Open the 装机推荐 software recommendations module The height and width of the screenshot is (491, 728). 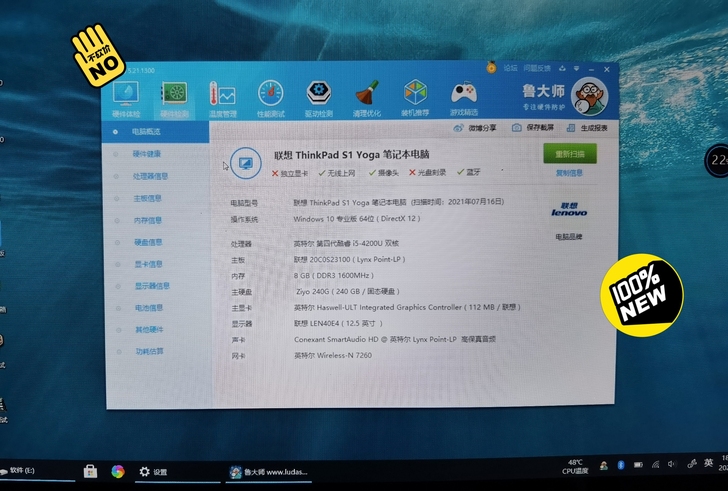[415, 97]
